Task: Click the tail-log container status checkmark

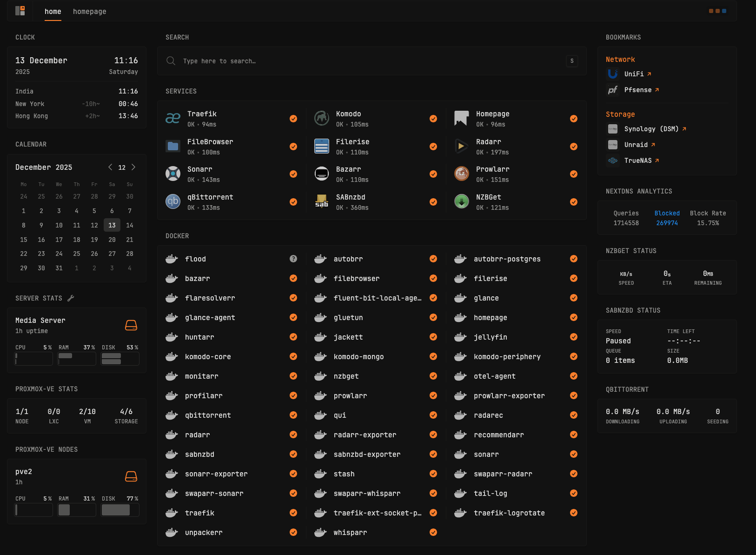Action: [574, 493]
